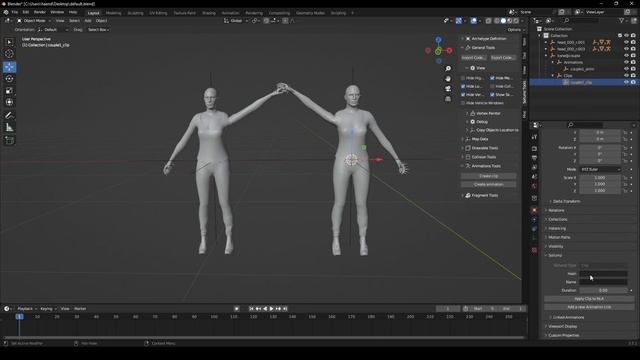This screenshot has height=360, width=640.
Task: Click the Hash input field in Sollumz section
Action: coord(603,273)
